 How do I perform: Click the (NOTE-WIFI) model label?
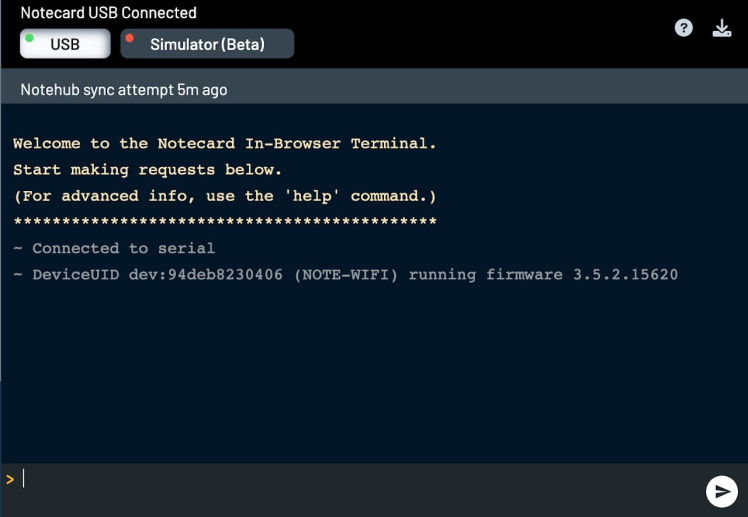[x=346, y=274]
